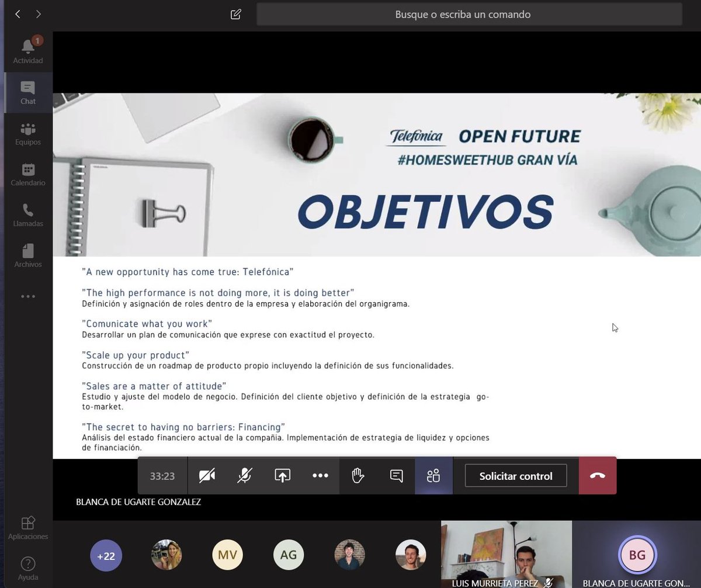
Task: Go forward with the right arrow
Action: coord(39,14)
